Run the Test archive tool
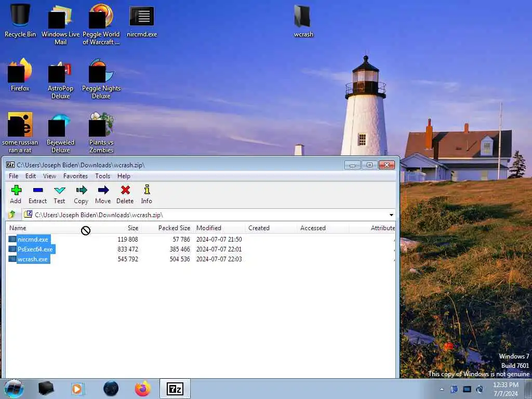The image size is (532, 399). pos(59,194)
